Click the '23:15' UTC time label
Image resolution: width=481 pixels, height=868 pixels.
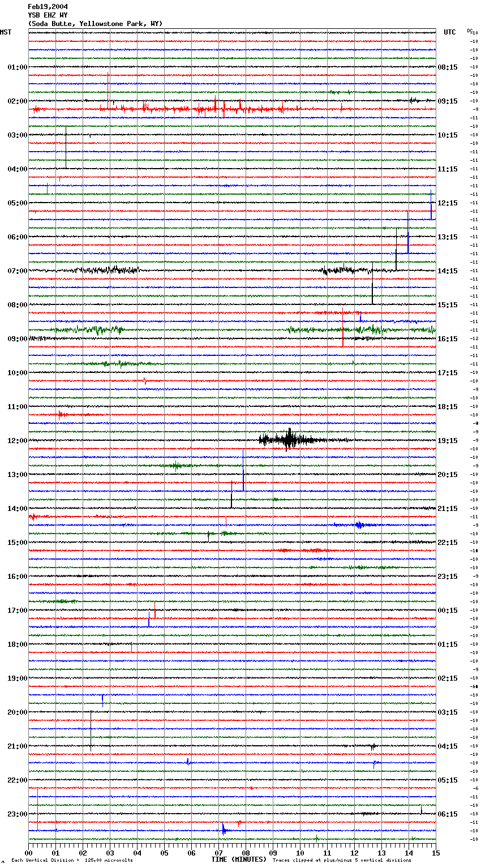click(448, 577)
